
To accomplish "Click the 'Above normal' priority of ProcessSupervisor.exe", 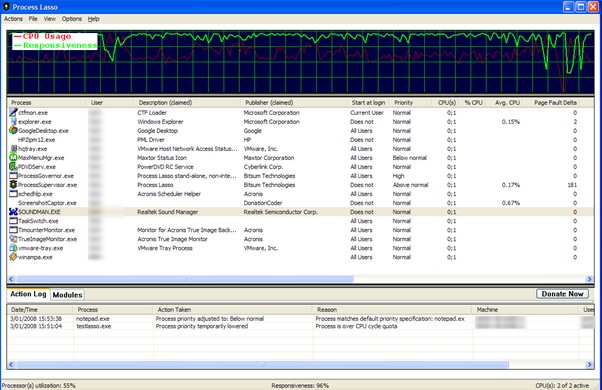I will click(410, 185).
